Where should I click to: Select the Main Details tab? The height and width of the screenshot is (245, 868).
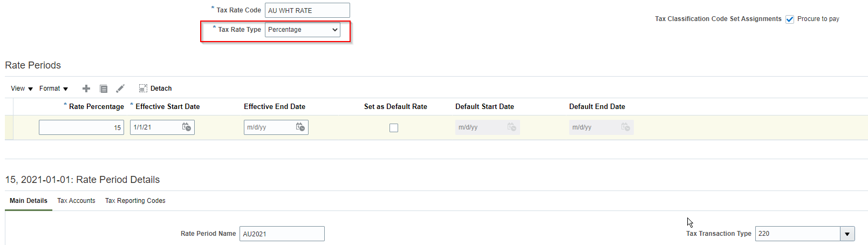(x=29, y=201)
